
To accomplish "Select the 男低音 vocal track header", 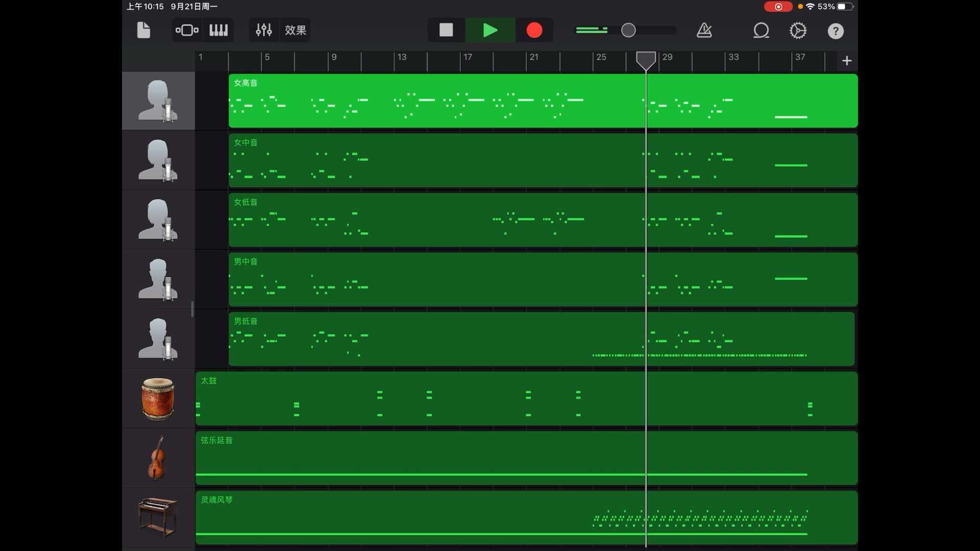I will 158,339.
